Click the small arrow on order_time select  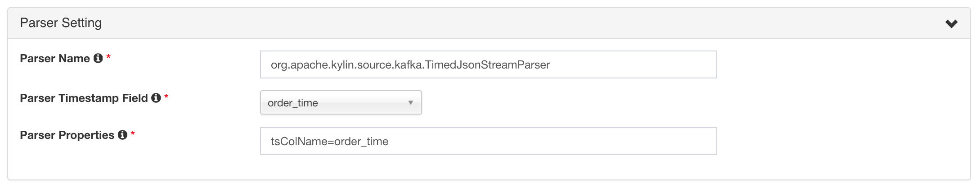coord(410,103)
